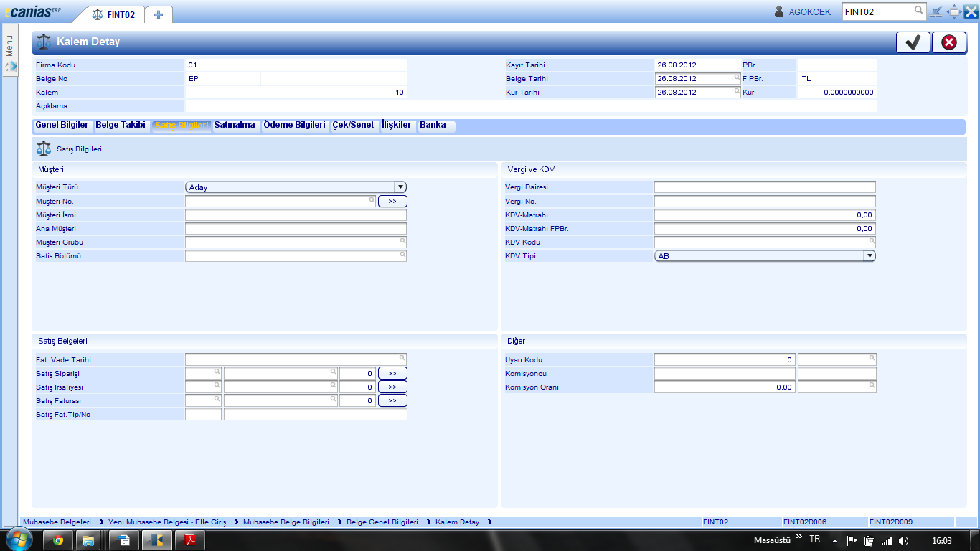
Task: Click the search magnifier in FINT02 box
Action: (919, 11)
